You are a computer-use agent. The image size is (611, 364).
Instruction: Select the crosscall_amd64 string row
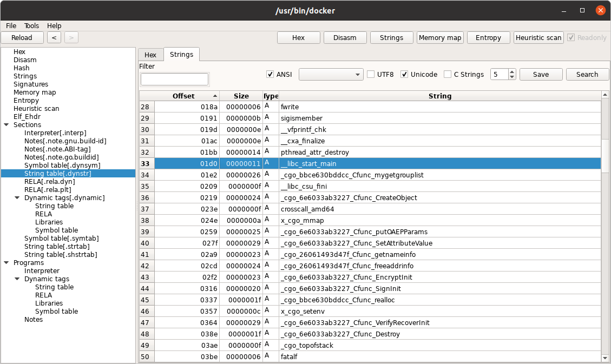tap(370, 209)
